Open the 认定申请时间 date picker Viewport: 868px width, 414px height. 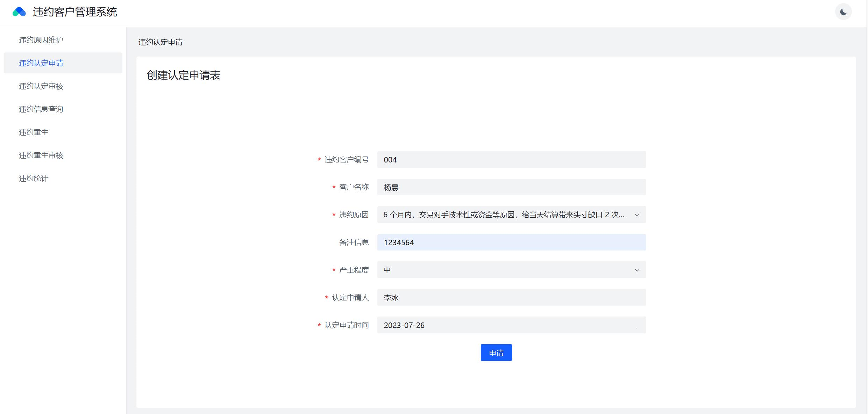click(511, 325)
